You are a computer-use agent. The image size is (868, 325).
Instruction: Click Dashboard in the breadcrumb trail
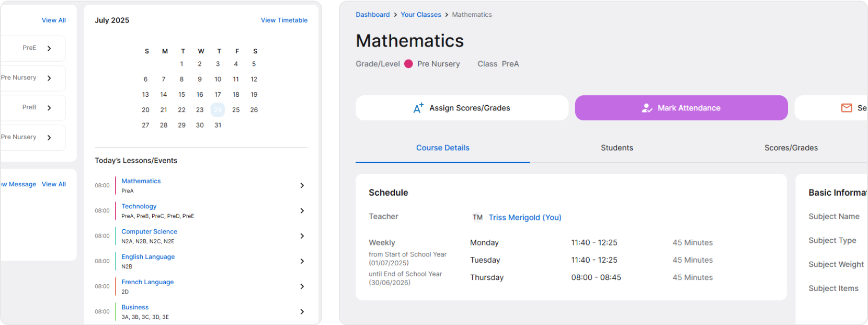[x=372, y=14]
